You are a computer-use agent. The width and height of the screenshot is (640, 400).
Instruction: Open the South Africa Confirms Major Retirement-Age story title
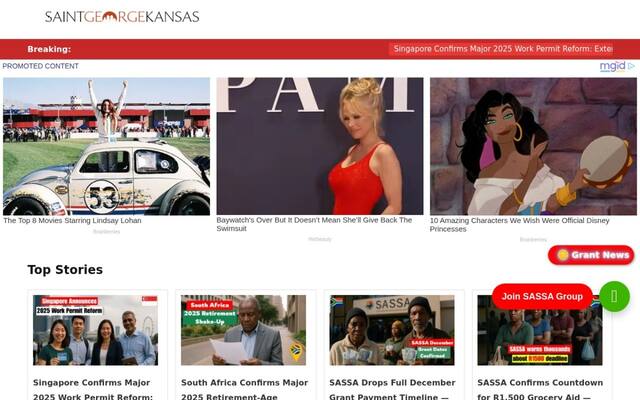(244, 389)
